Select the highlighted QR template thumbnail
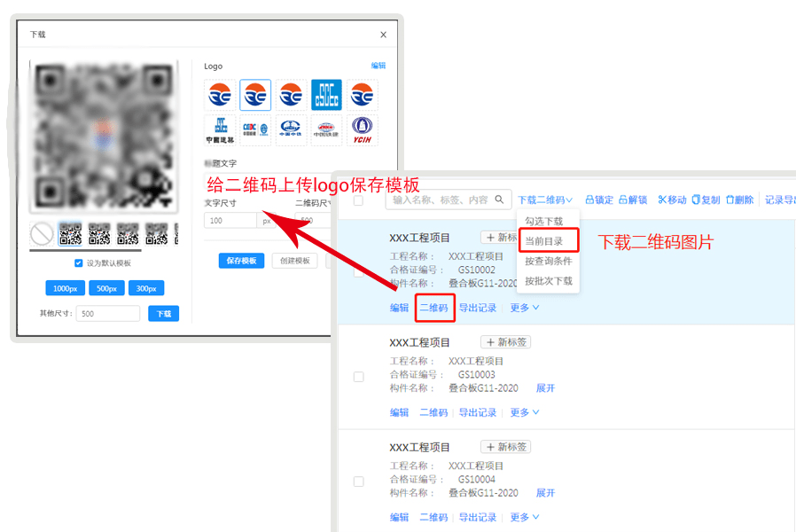This screenshot has width=796, height=532. click(x=70, y=234)
